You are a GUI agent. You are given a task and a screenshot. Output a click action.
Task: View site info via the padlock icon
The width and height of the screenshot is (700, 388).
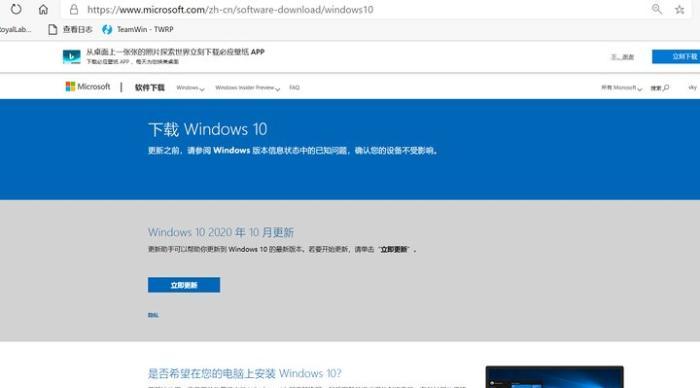[74, 9]
